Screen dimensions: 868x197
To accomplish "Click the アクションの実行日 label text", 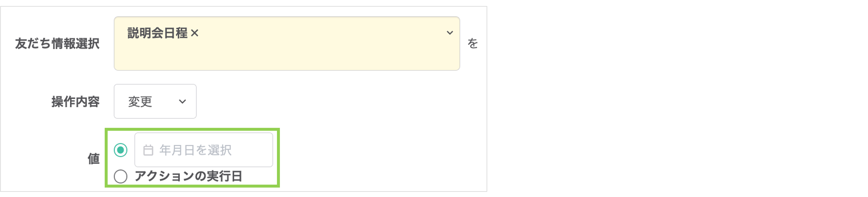I will pyautogui.click(x=188, y=176).
